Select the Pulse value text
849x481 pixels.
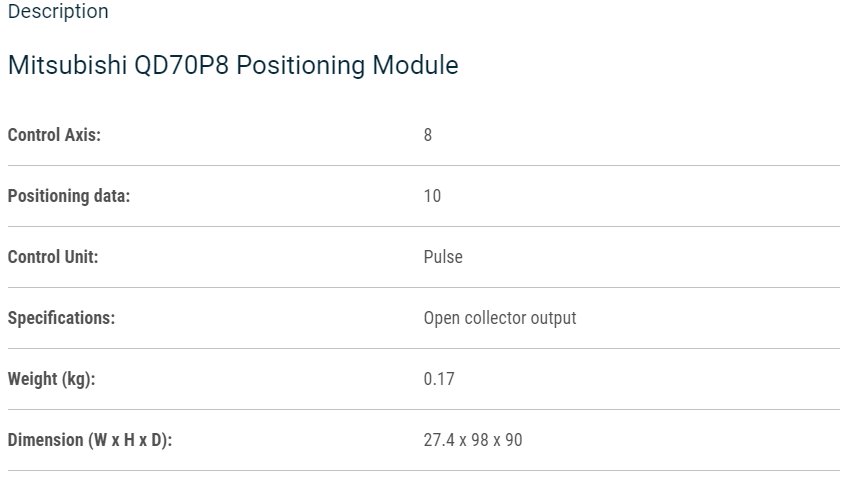443,257
